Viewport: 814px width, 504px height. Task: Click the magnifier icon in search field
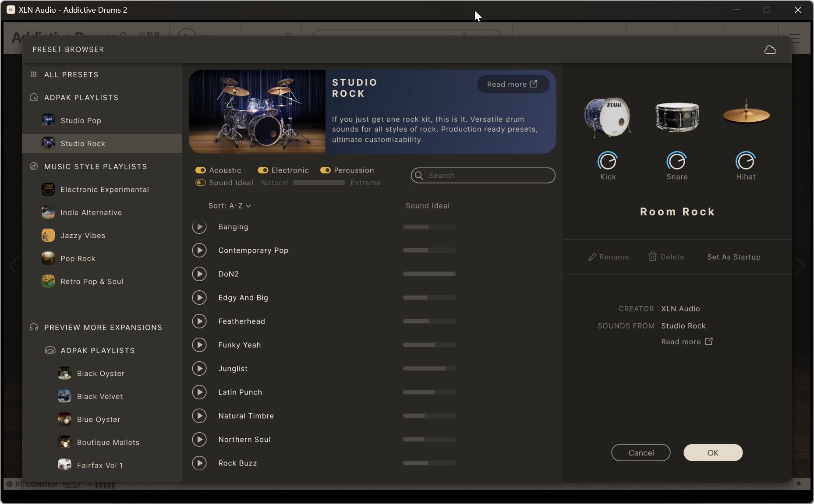coord(419,176)
